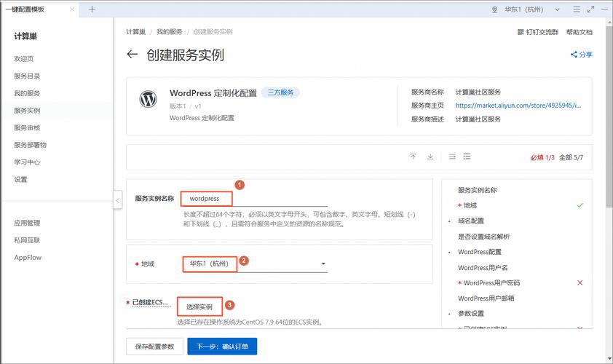Jump to 服务实例名称 in outline panel
The height and width of the screenshot is (364, 613).
click(x=478, y=190)
